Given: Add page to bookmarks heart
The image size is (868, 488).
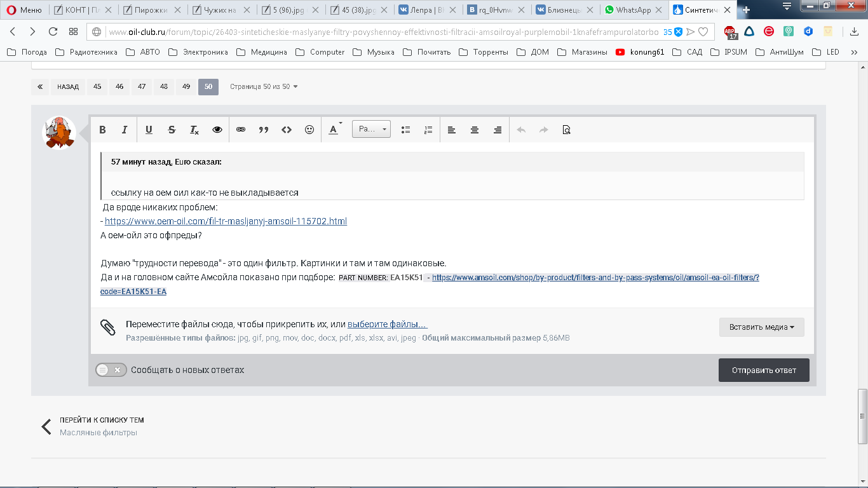Looking at the screenshot, I should click(703, 32).
